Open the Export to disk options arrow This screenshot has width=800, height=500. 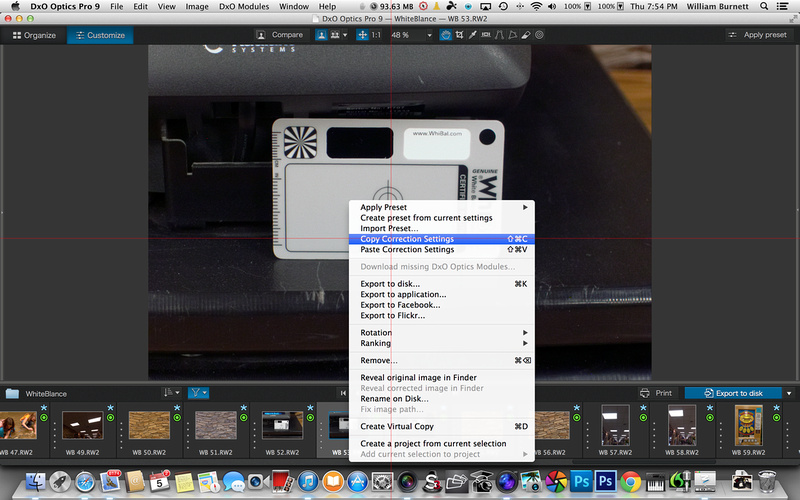pyautogui.click(x=789, y=393)
